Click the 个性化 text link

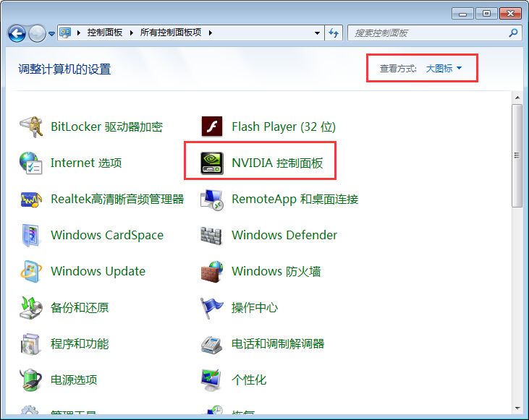tap(249, 380)
